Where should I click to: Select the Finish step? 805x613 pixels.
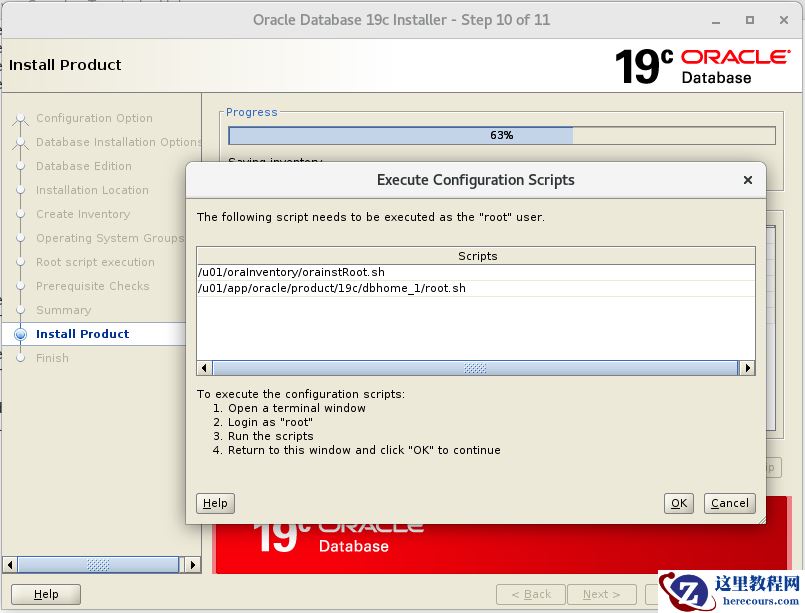[52, 358]
